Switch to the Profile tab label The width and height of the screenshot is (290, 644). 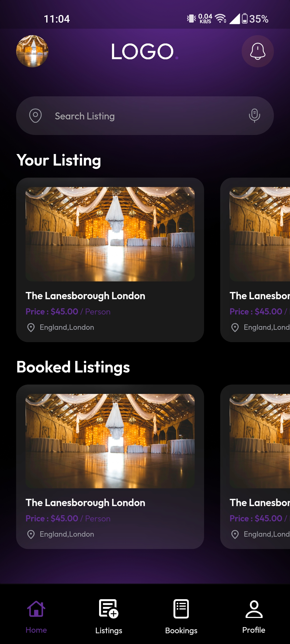pyautogui.click(x=254, y=630)
